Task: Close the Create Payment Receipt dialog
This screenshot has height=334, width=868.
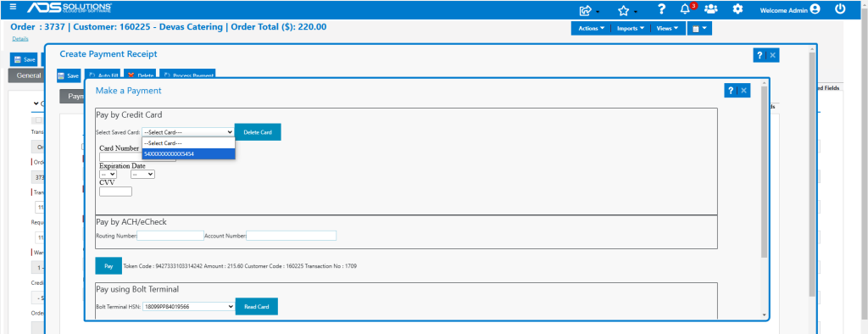Action: [x=773, y=55]
